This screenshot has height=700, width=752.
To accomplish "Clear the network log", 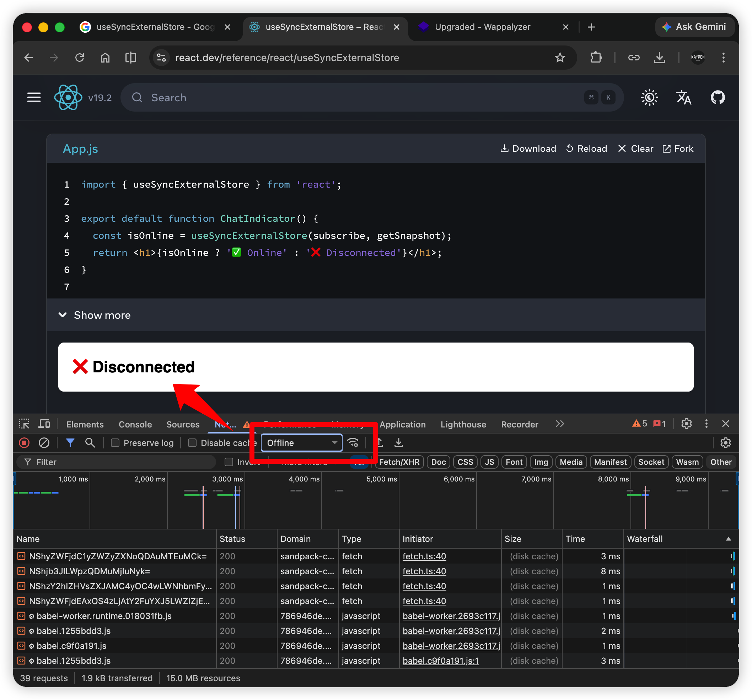I will point(44,443).
